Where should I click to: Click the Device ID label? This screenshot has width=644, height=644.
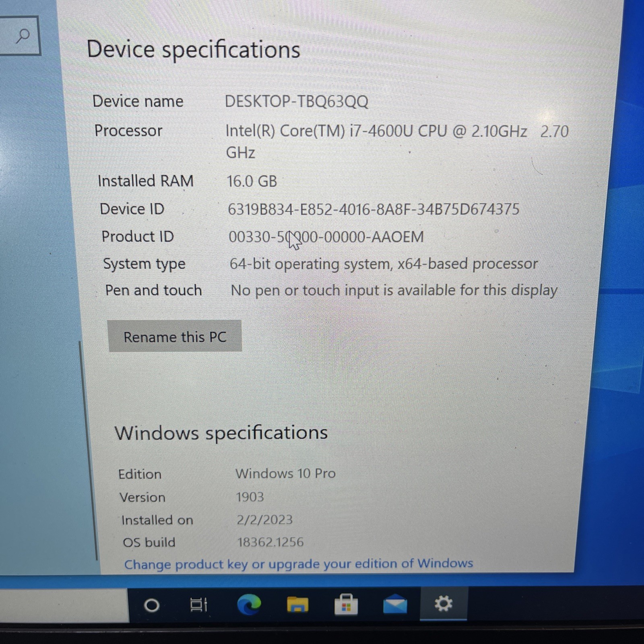coord(132,209)
